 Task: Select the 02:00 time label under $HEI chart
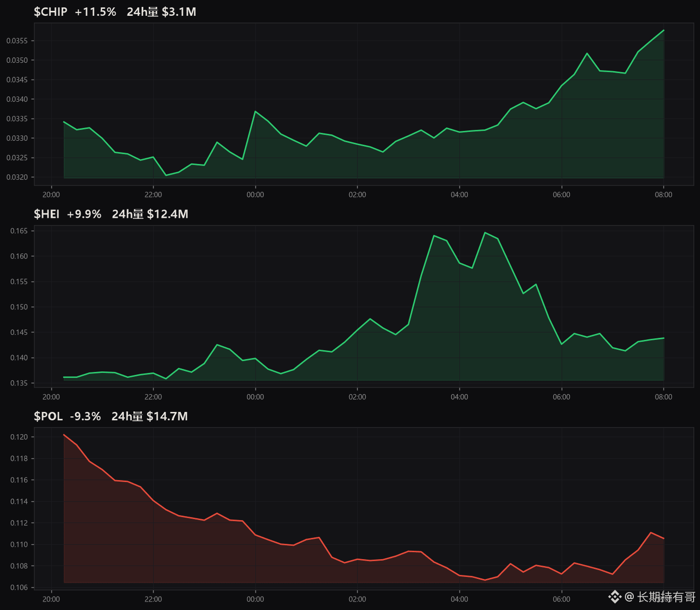click(x=358, y=397)
